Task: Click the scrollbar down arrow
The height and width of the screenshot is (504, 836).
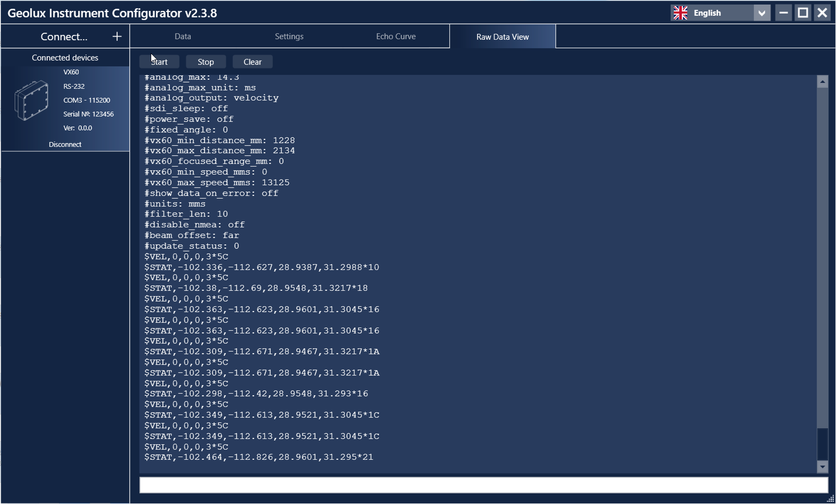Action: [822, 467]
